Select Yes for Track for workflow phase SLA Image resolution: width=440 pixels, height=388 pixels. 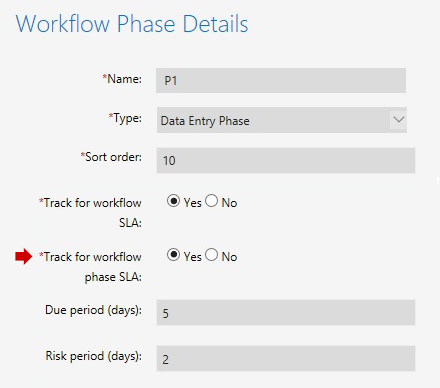[x=173, y=255]
